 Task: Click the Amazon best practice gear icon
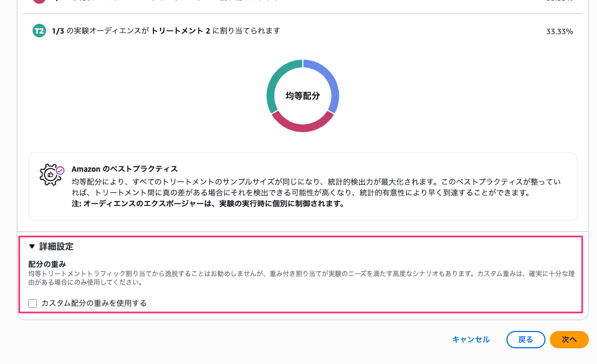(x=52, y=174)
